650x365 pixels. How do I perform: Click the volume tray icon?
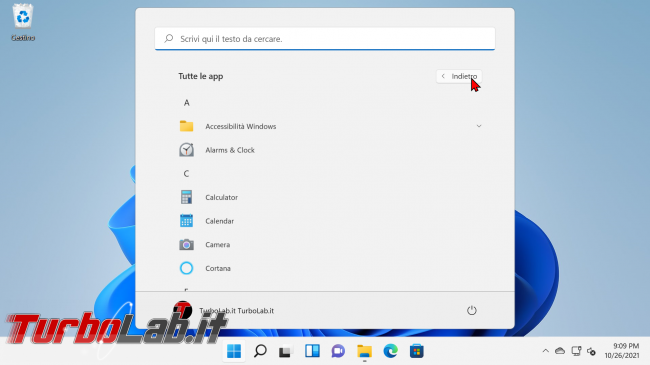(592, 352)
